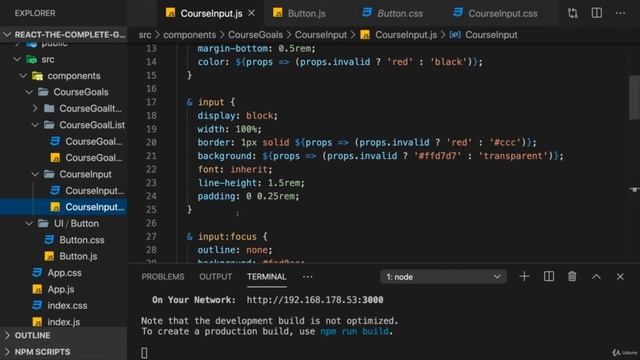This screenshot has width=640, height=360.
Task: Collapse the src folder
Action: point(17,60)
